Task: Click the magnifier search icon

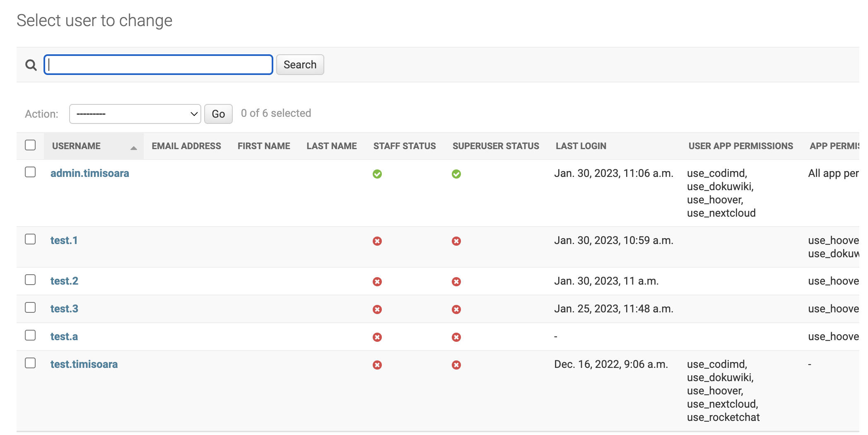Action: [31, 65]
